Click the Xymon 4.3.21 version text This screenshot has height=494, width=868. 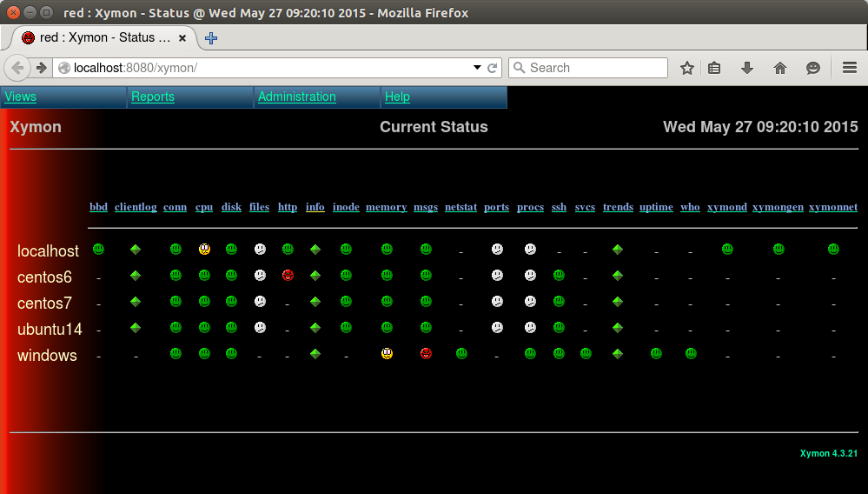[829, 453]
